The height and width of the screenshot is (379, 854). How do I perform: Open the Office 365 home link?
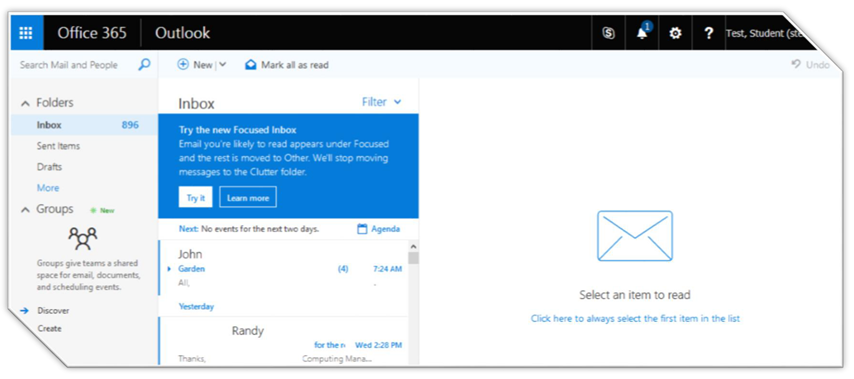coord(92,33)
